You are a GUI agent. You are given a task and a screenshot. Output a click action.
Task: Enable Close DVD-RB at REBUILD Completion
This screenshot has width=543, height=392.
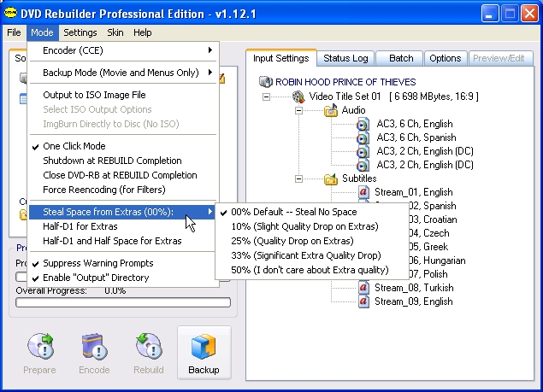(123, 175)
